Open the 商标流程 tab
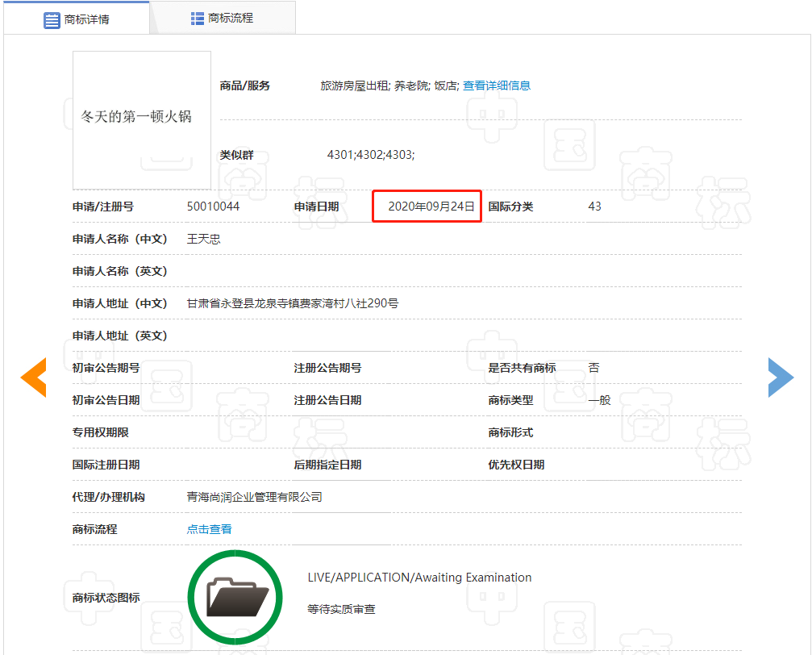Viewport: 812px width, 655px height. [x=223, y=18]
